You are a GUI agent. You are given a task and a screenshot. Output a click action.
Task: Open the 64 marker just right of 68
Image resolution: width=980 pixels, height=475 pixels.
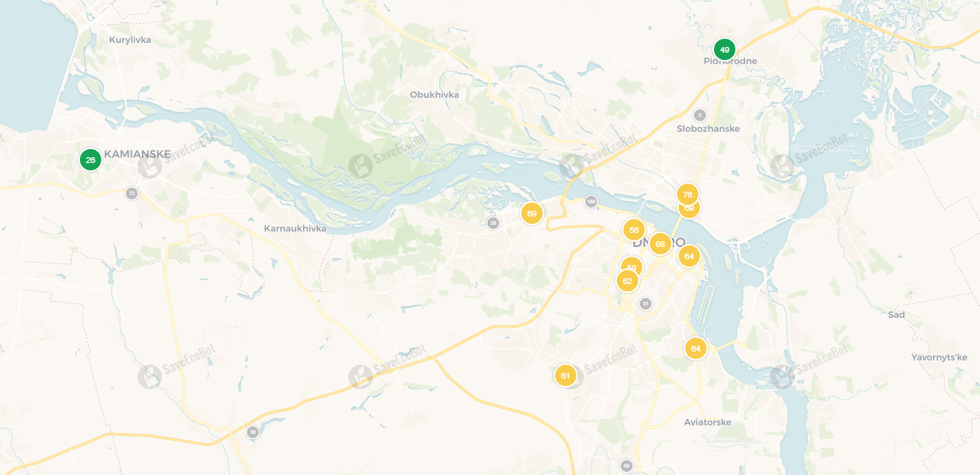[x=688, y=256]
